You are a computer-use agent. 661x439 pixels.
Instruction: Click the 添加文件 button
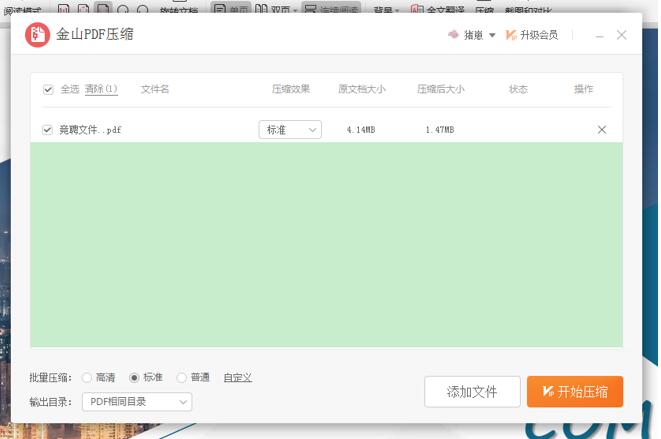click(x=472, y=392)
